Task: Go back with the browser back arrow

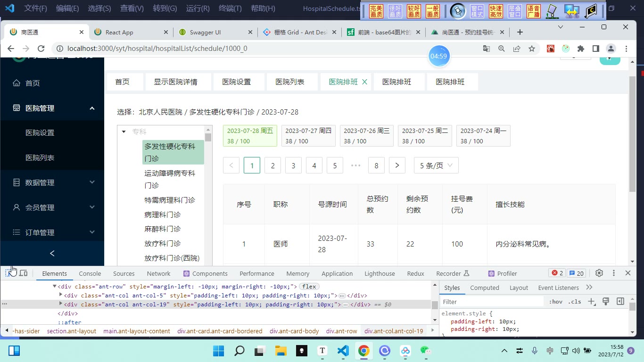Action: tap(11, 49)
